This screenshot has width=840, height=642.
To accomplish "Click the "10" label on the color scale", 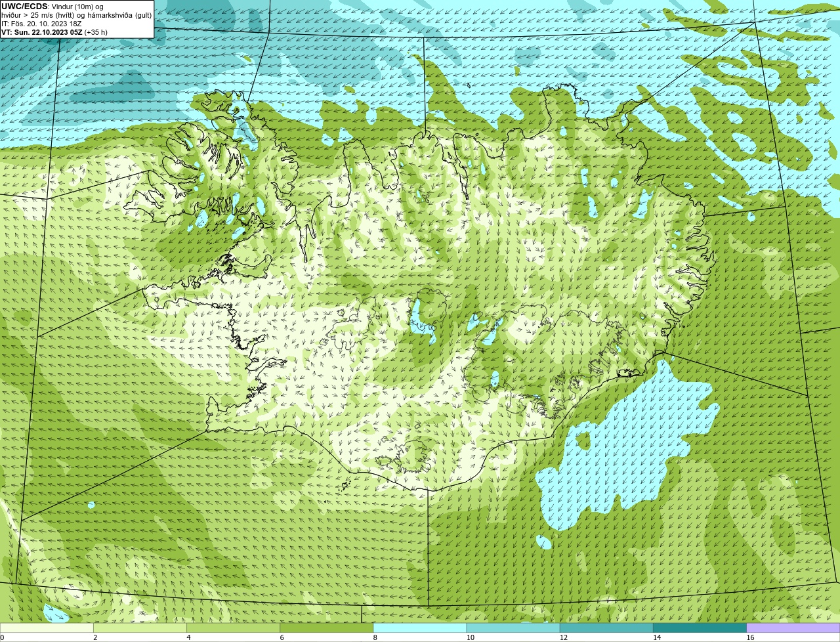I will click(470, 637).
